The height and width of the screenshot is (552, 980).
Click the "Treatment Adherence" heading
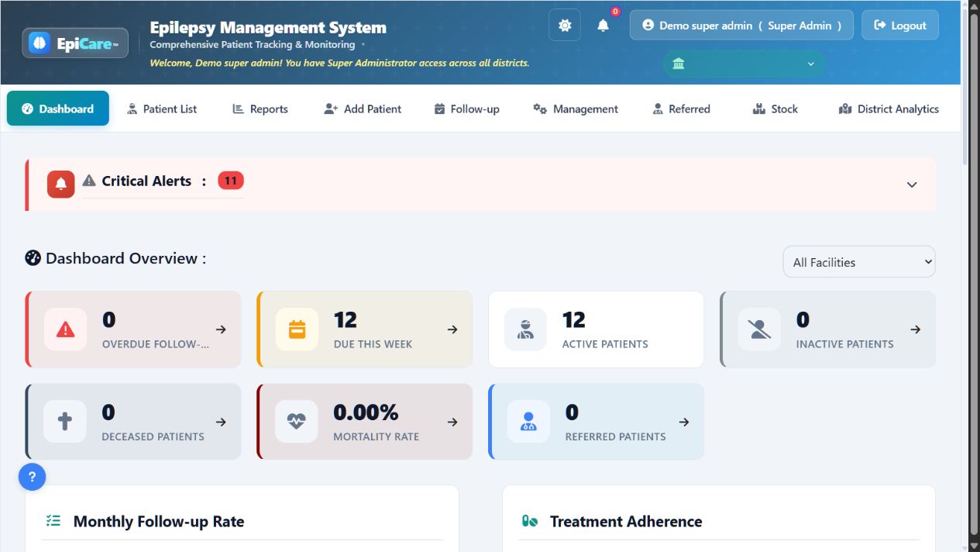click(x=626, y=522)
